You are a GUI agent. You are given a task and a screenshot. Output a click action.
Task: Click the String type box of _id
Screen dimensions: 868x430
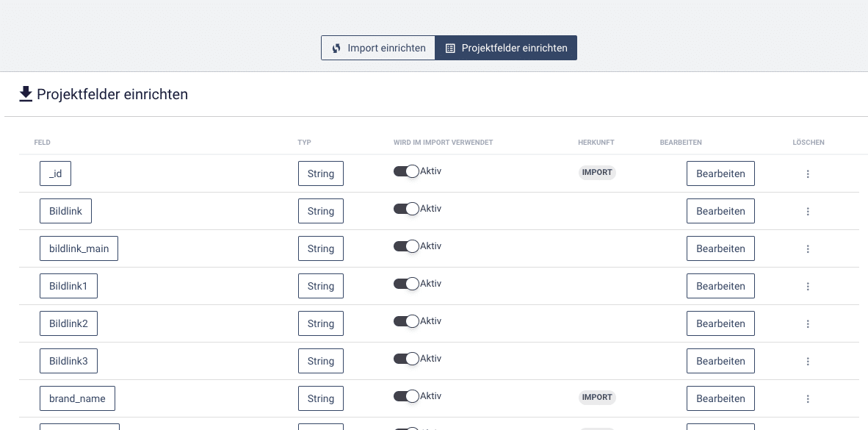[x=320, y=173]
